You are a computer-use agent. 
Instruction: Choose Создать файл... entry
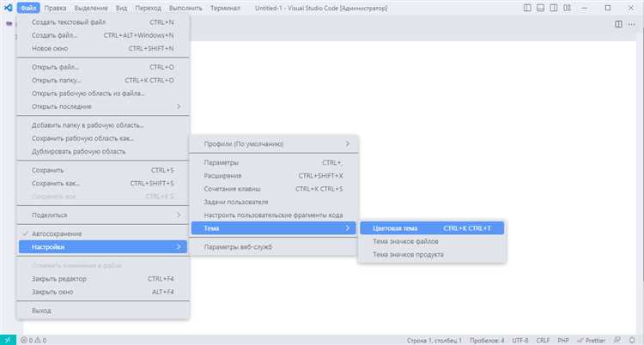point(103,35)
